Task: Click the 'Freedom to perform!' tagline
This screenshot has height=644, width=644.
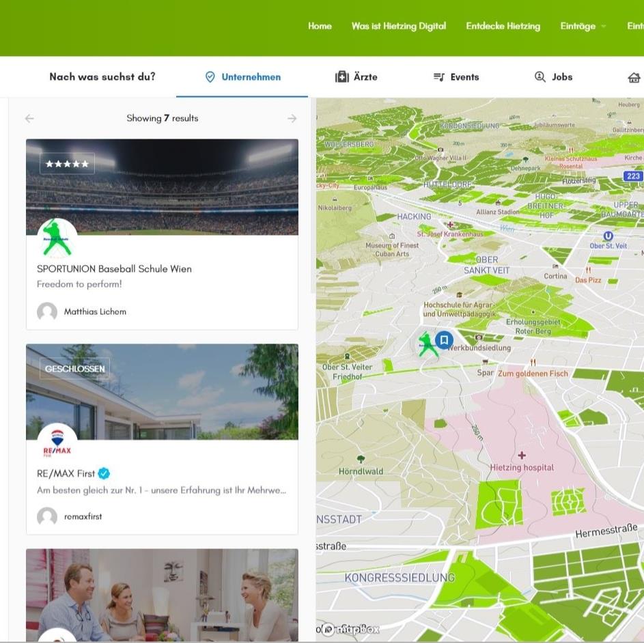Action: click(79, 284)
